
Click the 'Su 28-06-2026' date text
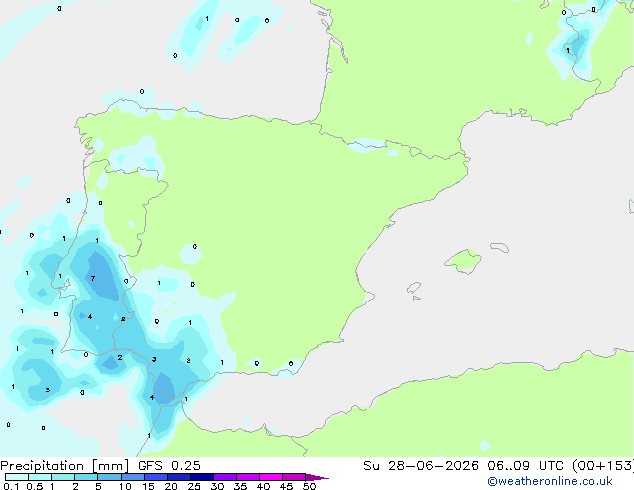tap(421, 466)
